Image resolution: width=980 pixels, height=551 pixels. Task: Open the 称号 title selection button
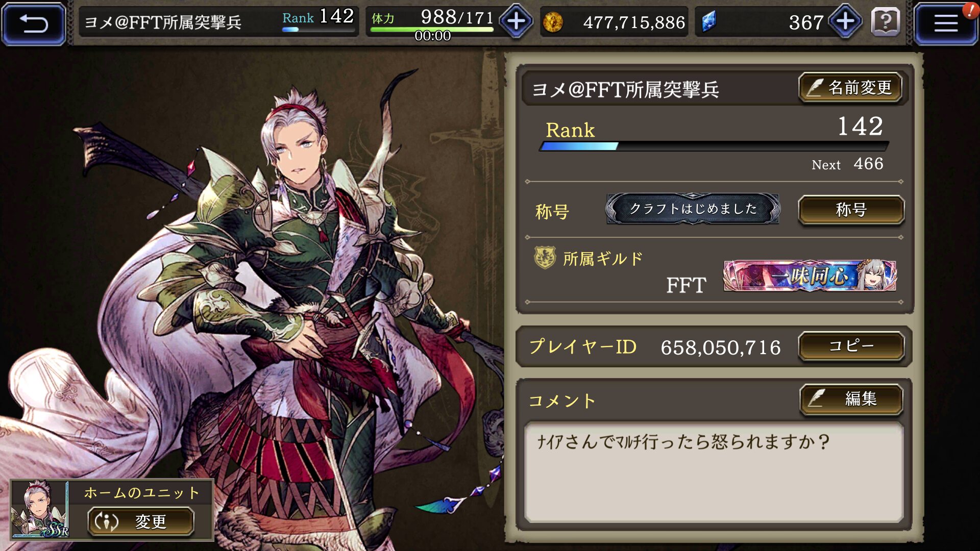[851, 210]
